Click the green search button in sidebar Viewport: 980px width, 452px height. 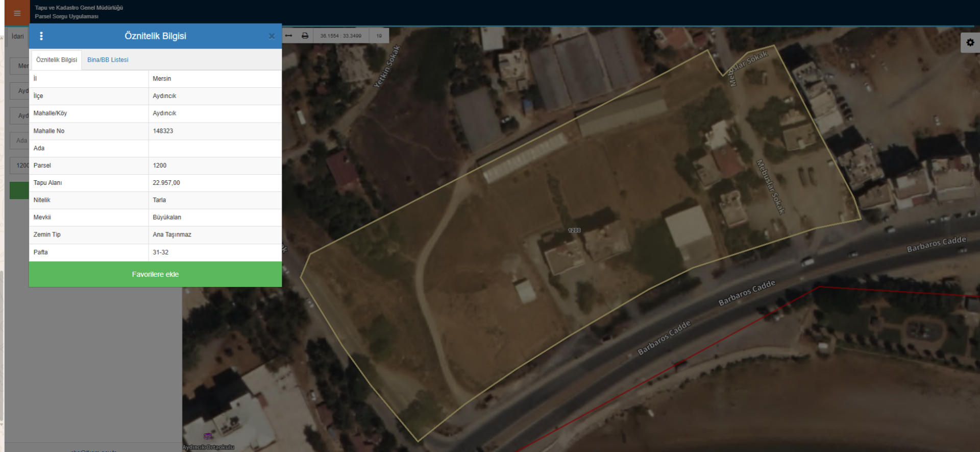19,191
